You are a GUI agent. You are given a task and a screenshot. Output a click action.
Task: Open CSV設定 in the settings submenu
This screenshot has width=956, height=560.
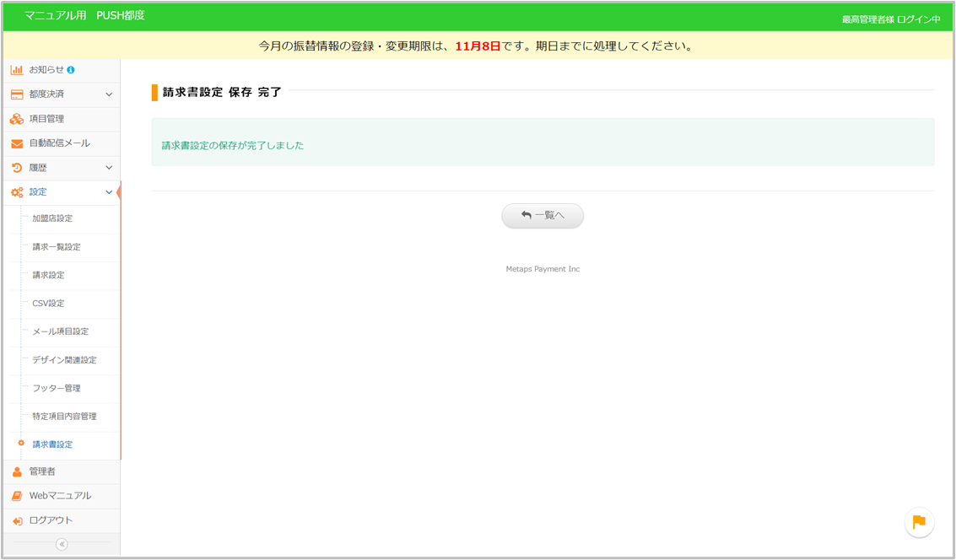pyautogui.click(x=48, y=304)
